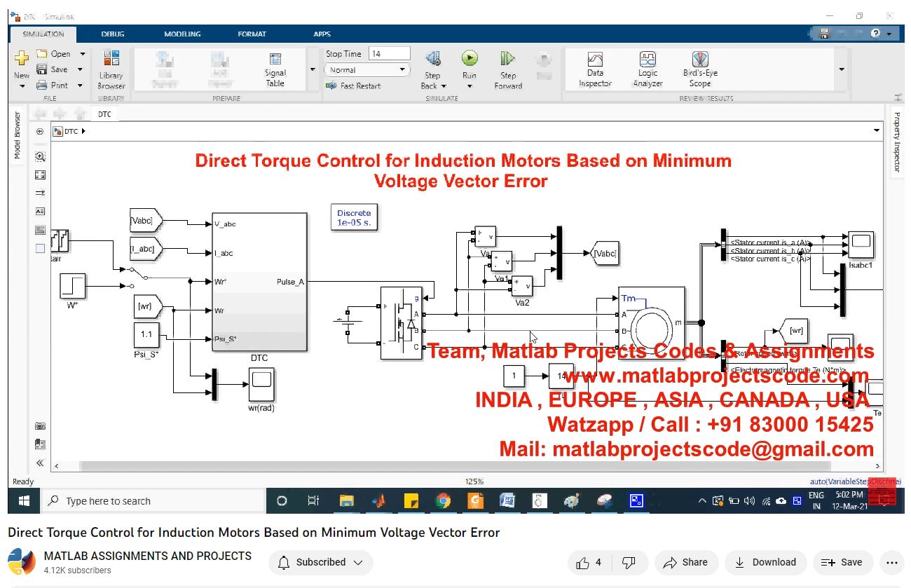
Task: Open the Logic Analyzer
Action: pos(648,70)
